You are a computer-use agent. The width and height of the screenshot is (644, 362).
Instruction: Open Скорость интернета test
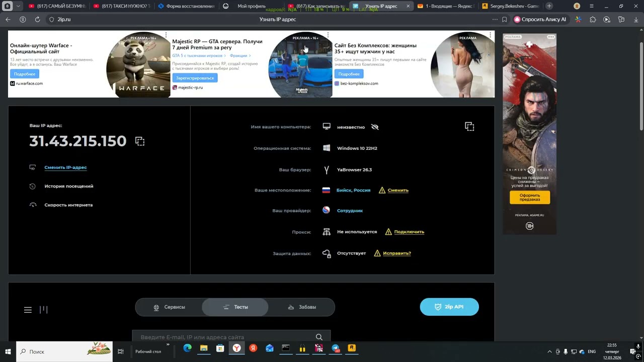(x=68, y=205)
